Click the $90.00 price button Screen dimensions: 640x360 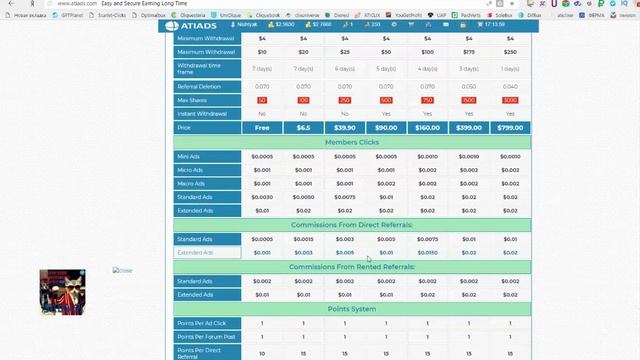(386, 128)
